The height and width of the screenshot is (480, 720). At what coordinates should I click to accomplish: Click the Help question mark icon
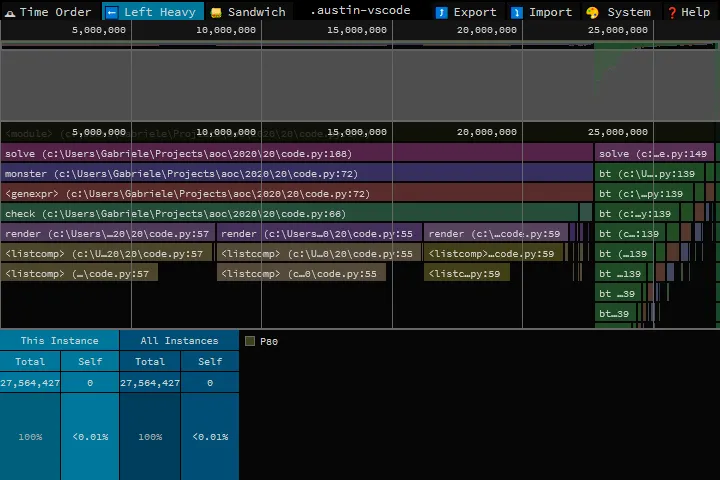[672, 12]
